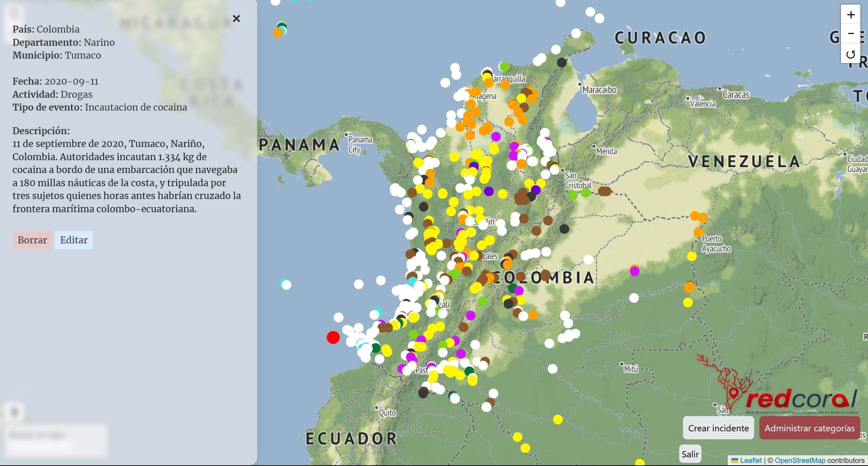Screen dimensions: 868x466
Task: Reset the map view with the refresh icon
Action: [x=850, y=54]
